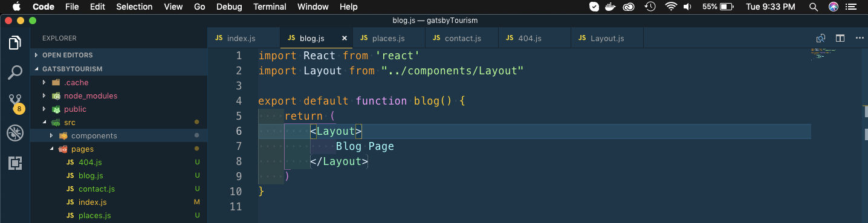
Task: Click the node_modules folder icon
Action: [x=56, y=95]
